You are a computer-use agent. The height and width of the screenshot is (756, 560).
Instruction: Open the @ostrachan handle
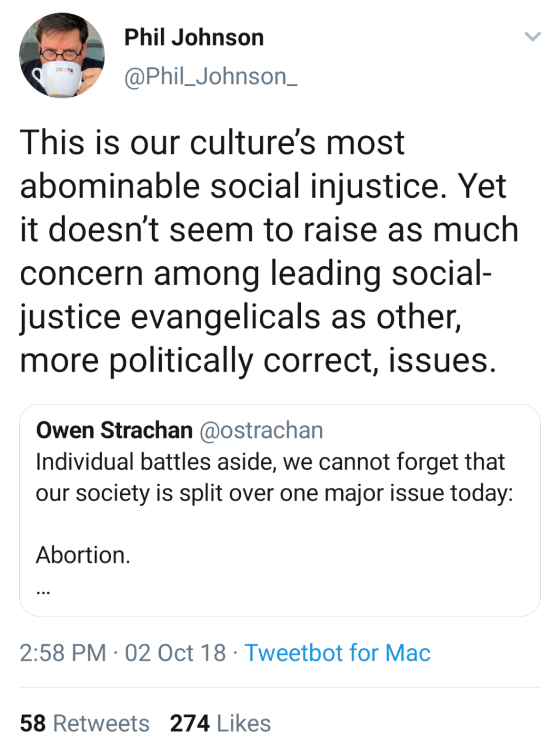pyautogui.click(x=261, y=430)
